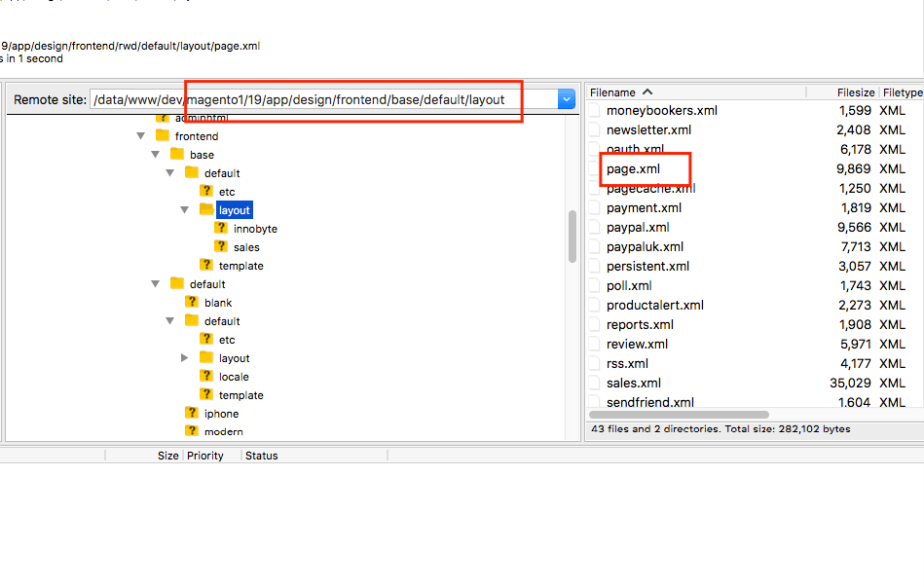Collapse the default folder containing locale
The height and width of the screenshot is (587, 924).
tap(170, 321)
